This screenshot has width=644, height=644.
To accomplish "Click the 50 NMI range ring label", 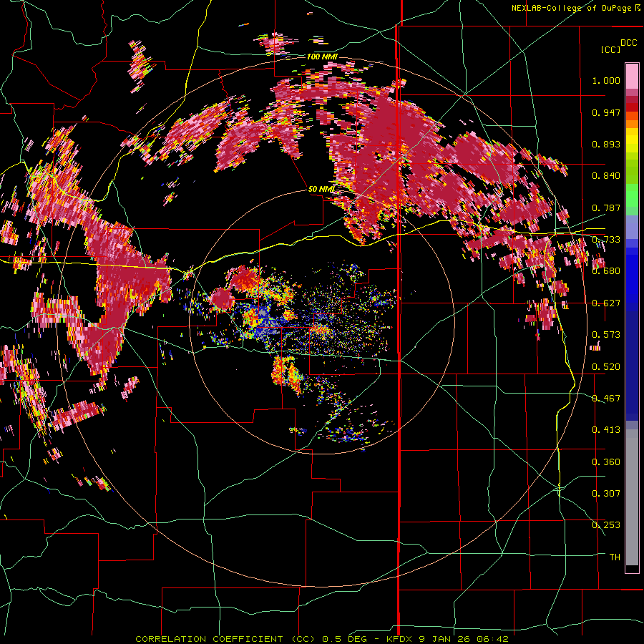I will 321,189.
